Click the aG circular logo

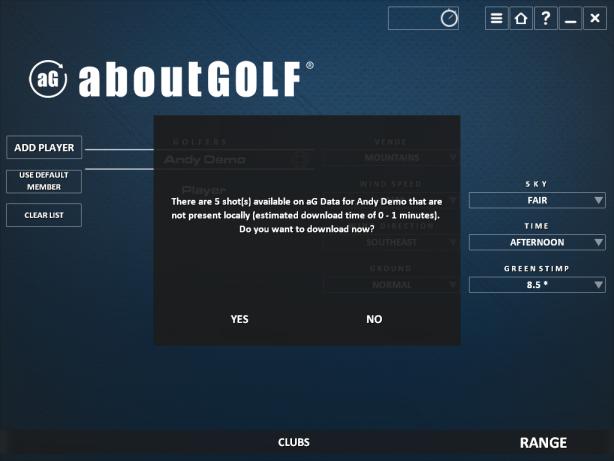pos(48,79)
